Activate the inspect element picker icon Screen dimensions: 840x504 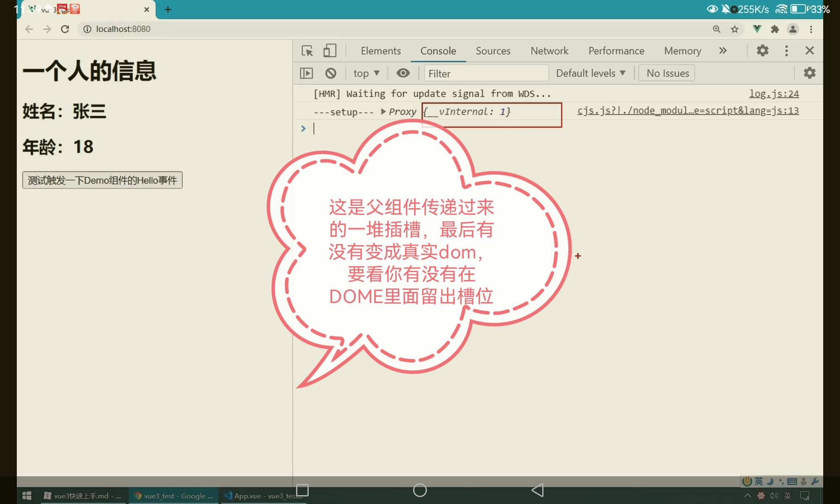(307, 51)
